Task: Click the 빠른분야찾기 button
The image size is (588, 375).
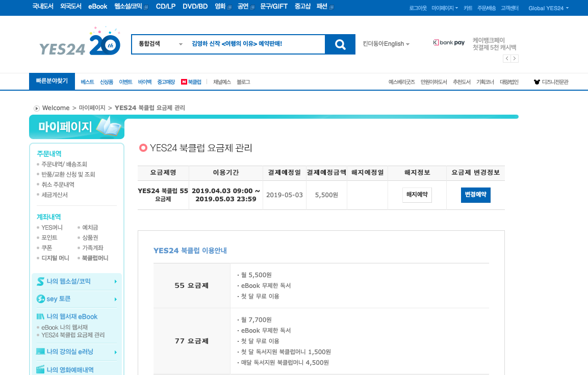Action: coord(52,82)
